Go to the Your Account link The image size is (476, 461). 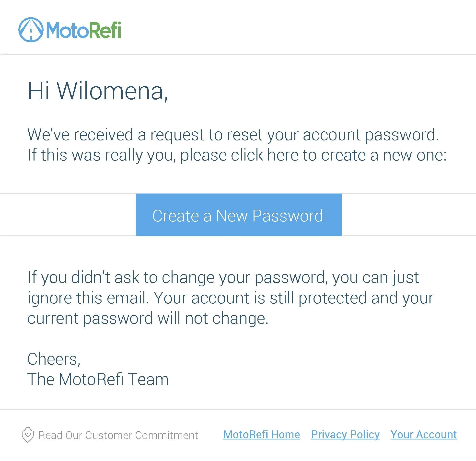423,435
